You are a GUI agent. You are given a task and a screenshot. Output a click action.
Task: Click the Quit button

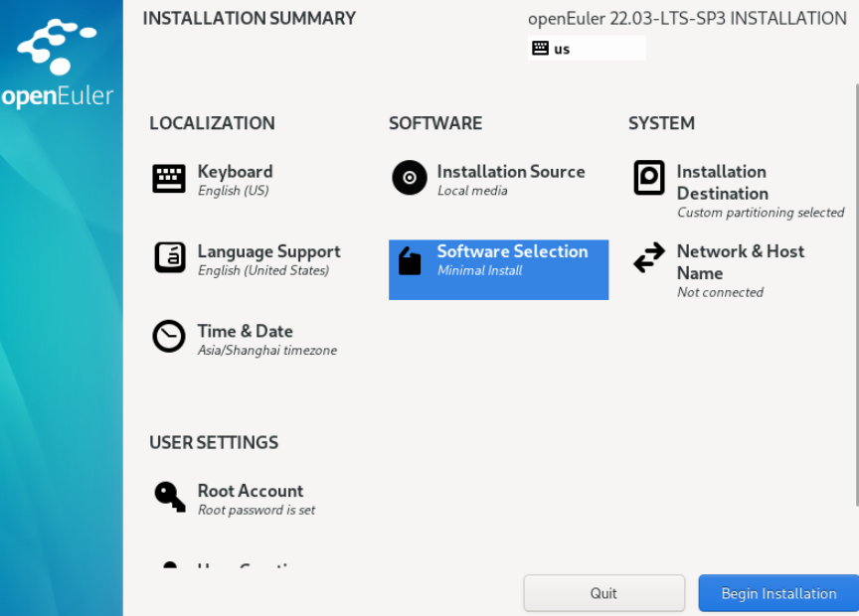click(603, 593)
